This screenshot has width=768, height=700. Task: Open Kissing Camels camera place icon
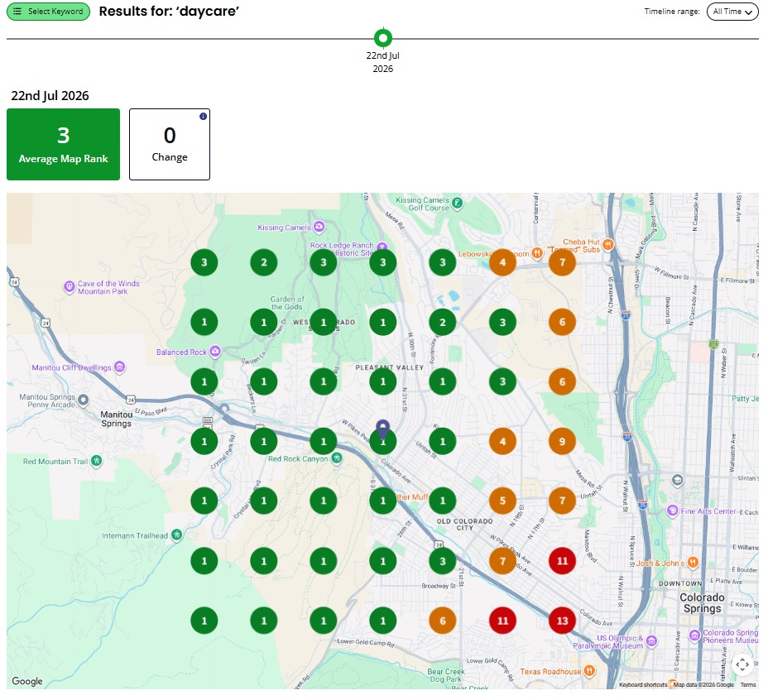pyautogui.click(x=319, y=227)
